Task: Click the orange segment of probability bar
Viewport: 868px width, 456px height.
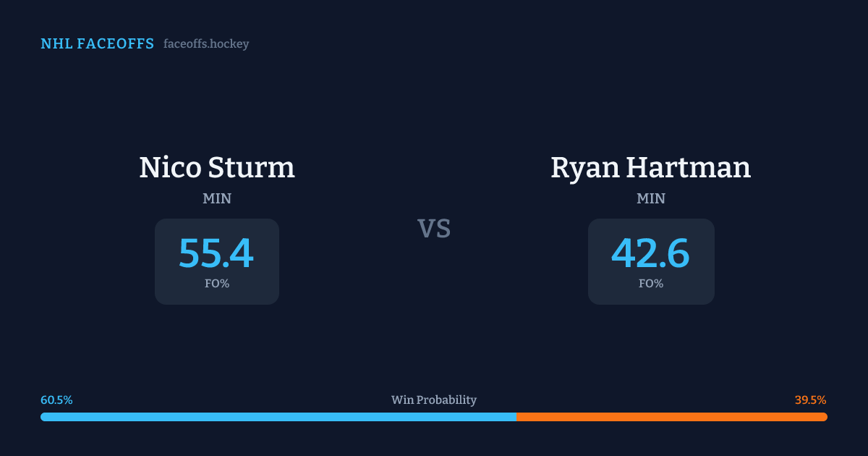Action: tap(671, 417)
